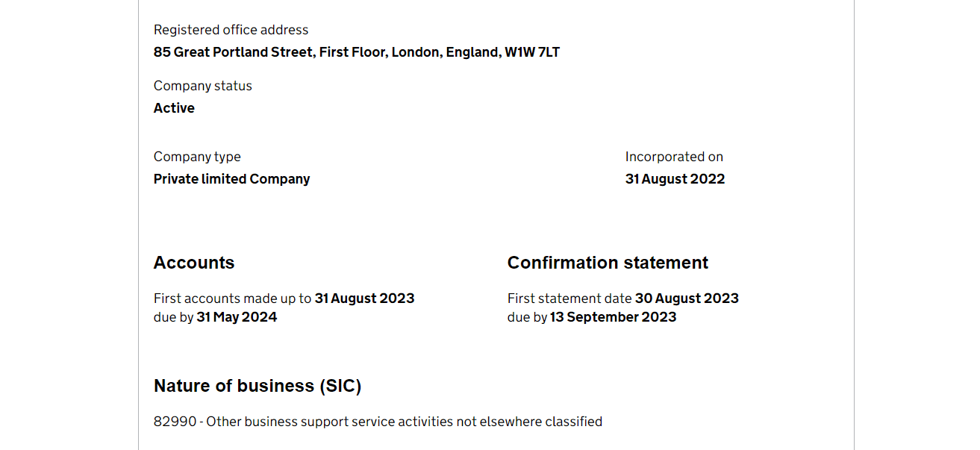Select the Private limited Company value
Screen dimensions: 980x450
(231, 179)
